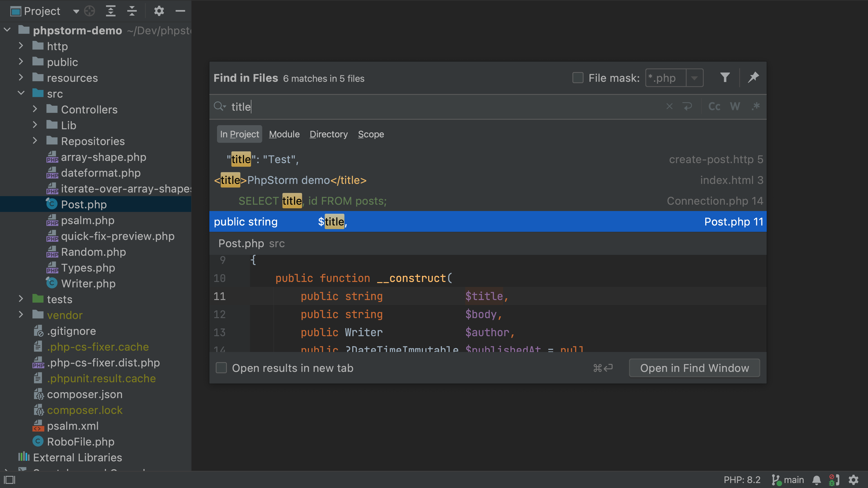Image resolution: width=868 pixels, height=488 pixels.
Task: Select the Module scope tab
Action: tap(284, 134)
